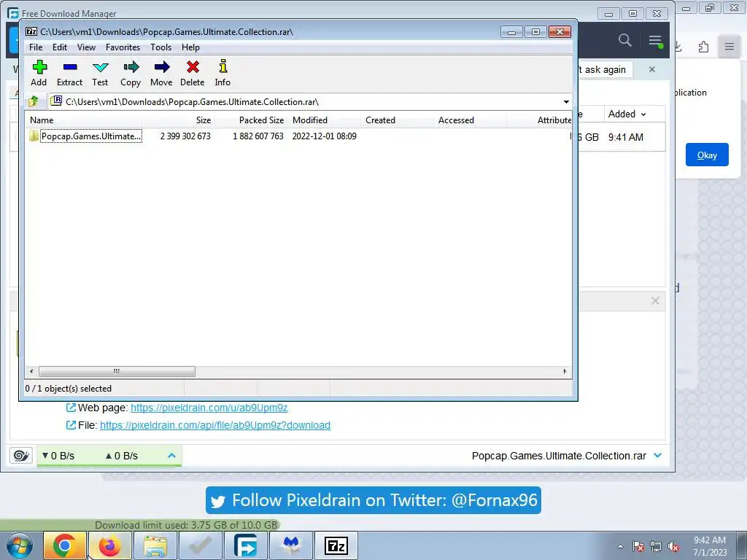Viewport: 747px width, 560px height.
Task: Open the Tools menu
Action: pyautogui.click(x=160, y=47)
